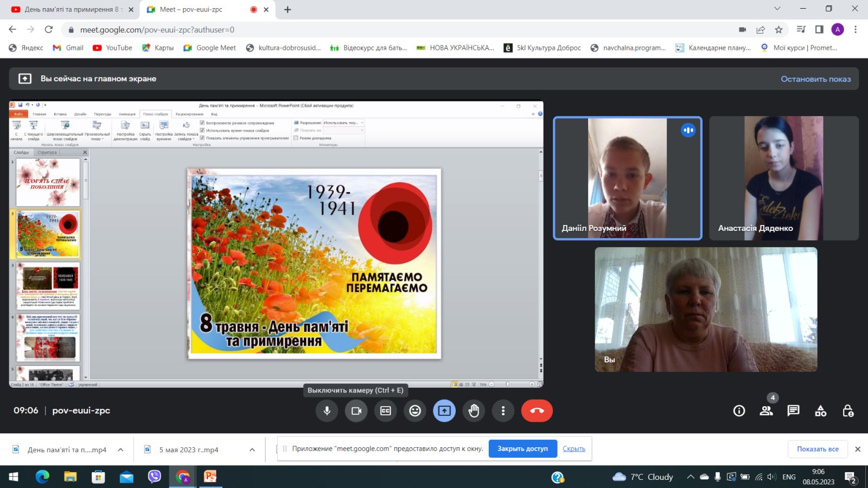Expand options for "5 мая 2023 г..mp4" download
Viewport: 868px width, 488px height.
pyautogui.click(x=252, y=450)
